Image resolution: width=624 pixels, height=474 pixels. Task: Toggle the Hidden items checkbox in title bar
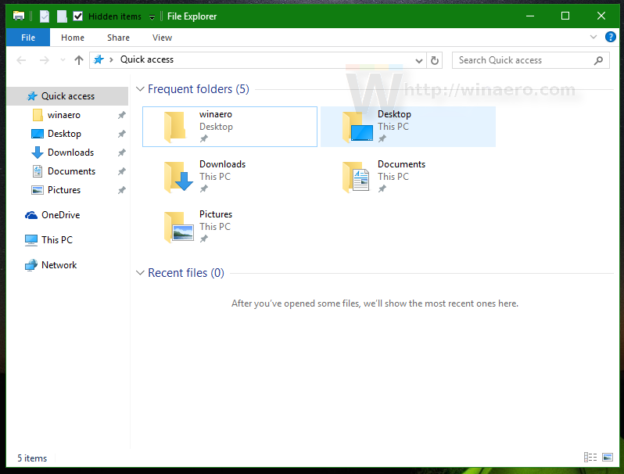tap(78, 17)
